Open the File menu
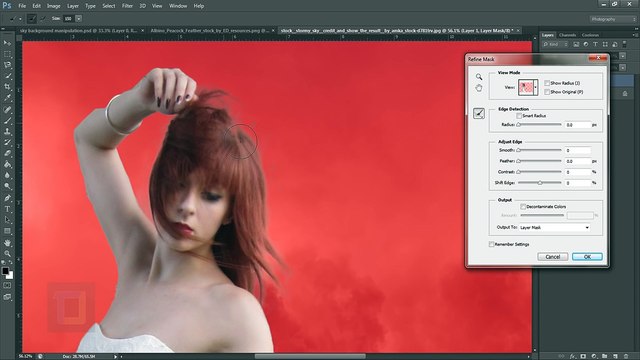Image resolution: width=640 pixels, height=360 pixels. point(22,6)
